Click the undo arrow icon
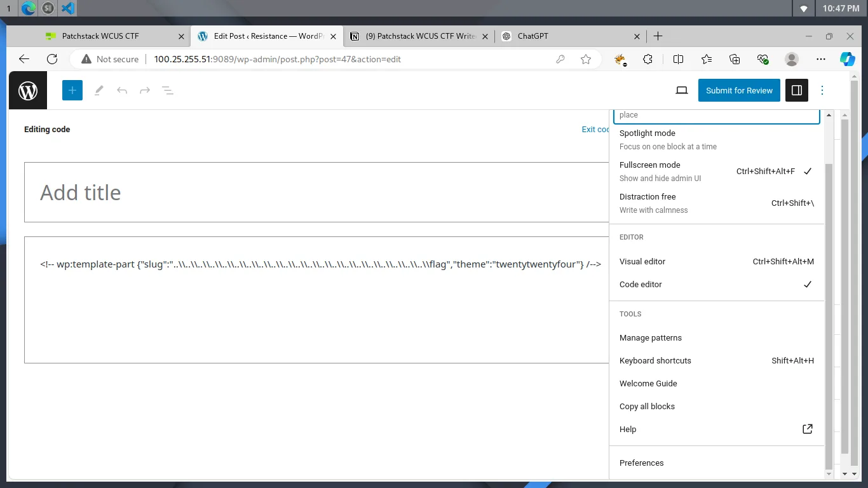The image size is (868, 488). tap(122, 90)
